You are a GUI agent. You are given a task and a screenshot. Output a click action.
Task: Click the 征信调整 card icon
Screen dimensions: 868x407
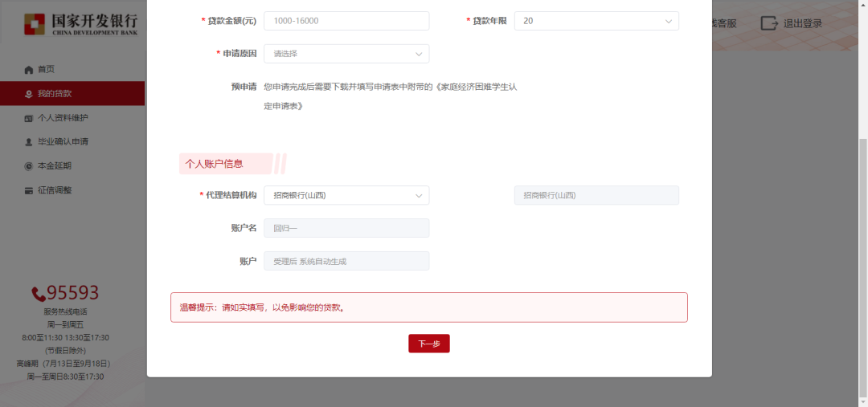coord(29,190)
